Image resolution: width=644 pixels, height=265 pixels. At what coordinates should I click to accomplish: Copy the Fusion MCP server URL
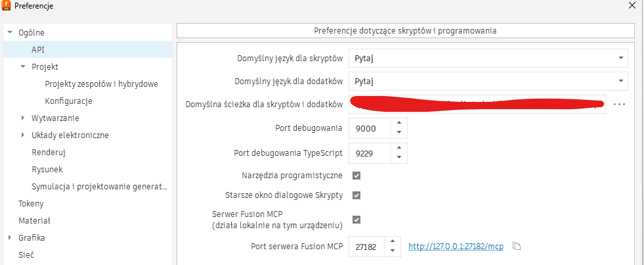coord(517,247)
